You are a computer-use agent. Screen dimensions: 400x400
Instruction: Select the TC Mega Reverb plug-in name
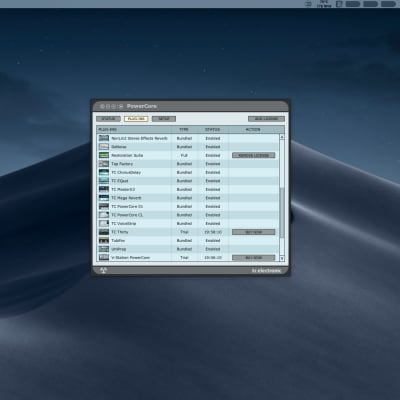[126, 198]
